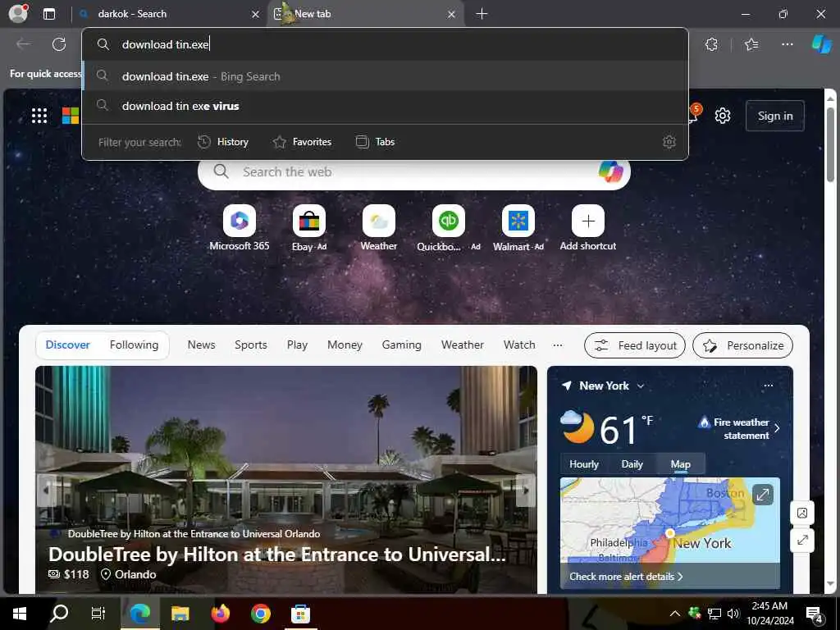Select the Following feed tab

click(x=134, y=345)
